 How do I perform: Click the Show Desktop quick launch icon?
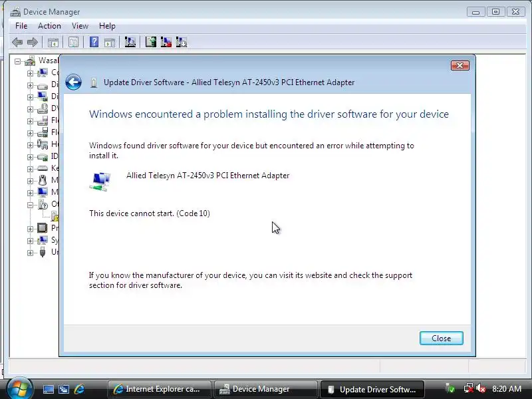(x=48, y=389)
